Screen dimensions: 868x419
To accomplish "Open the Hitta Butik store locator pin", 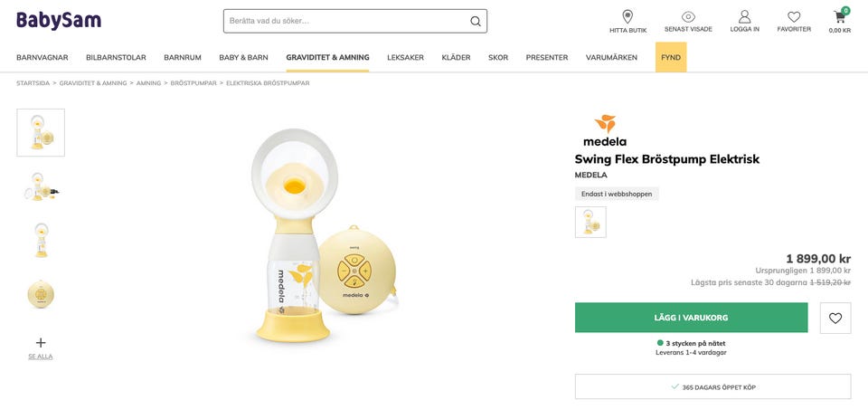I will [x=627, y=17].
